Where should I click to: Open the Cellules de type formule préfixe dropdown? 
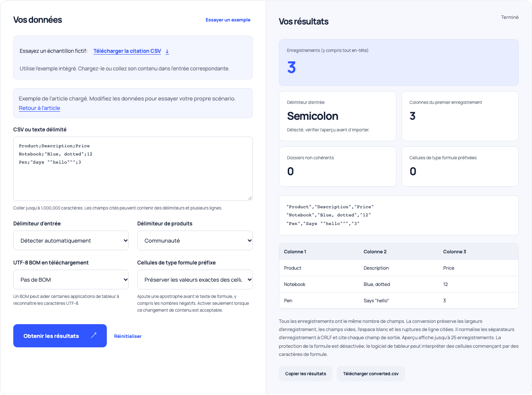[195, 280]
